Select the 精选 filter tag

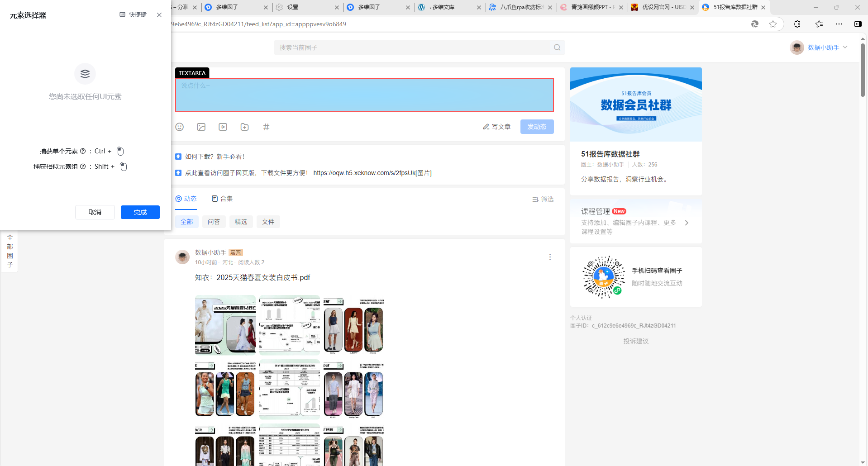[x=241, y=222]
